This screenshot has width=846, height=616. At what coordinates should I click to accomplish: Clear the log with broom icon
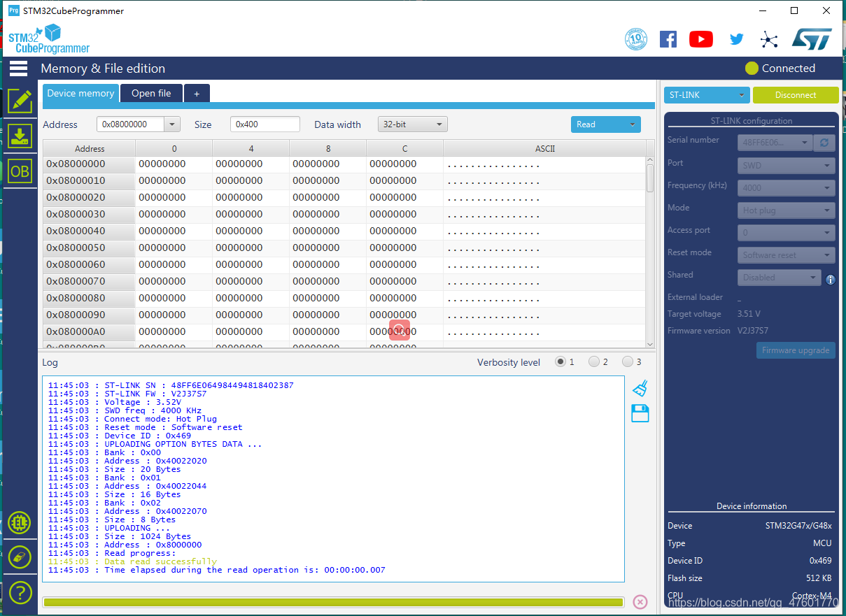coord(640,389)
